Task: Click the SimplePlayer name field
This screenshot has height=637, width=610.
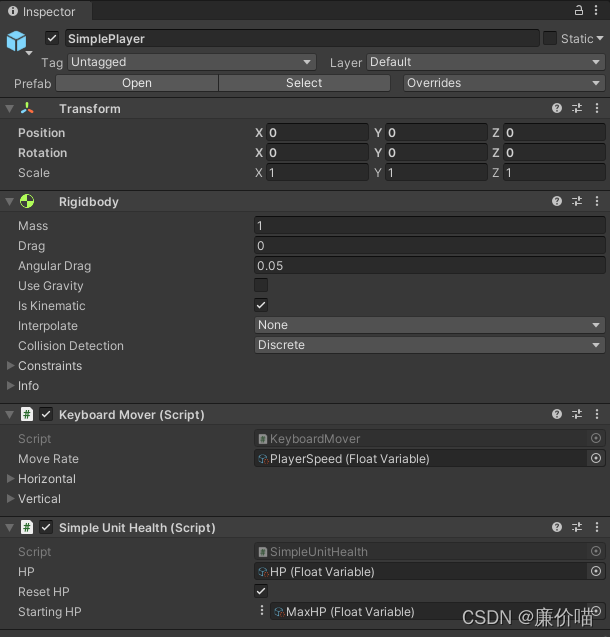Action: tap(302, 38)
